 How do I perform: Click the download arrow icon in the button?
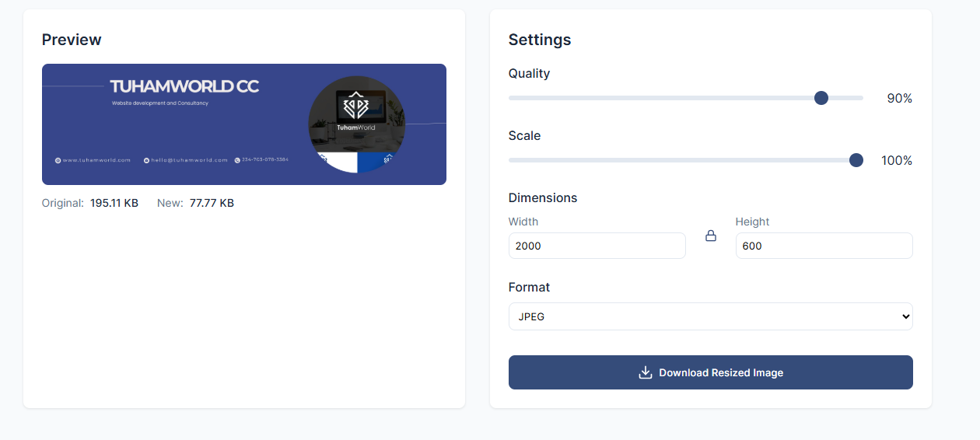pos(645,372)
